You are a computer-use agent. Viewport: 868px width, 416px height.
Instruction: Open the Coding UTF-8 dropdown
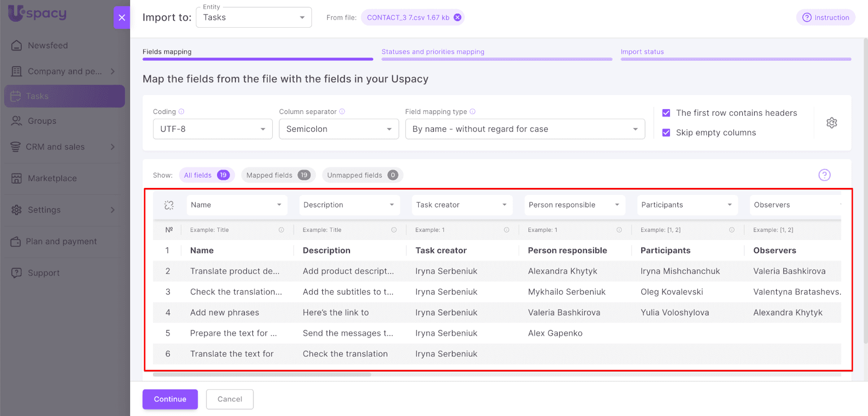[x=212, y=129]
